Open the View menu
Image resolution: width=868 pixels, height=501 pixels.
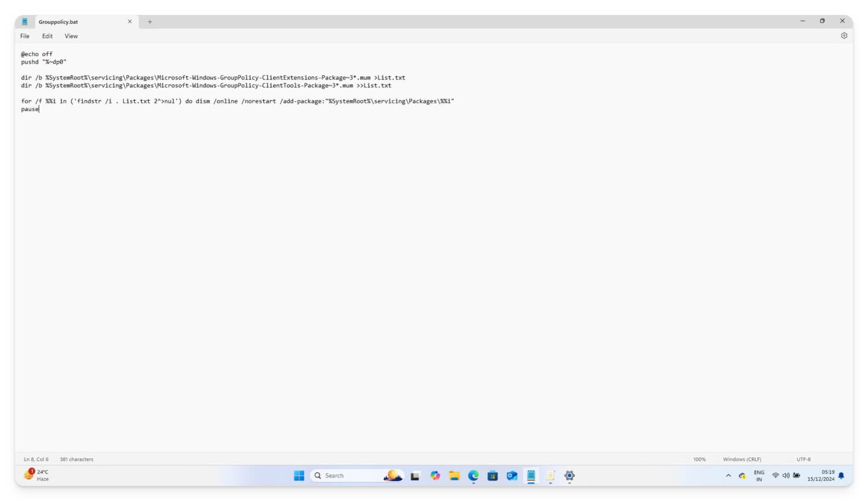[x=71, y=36]
